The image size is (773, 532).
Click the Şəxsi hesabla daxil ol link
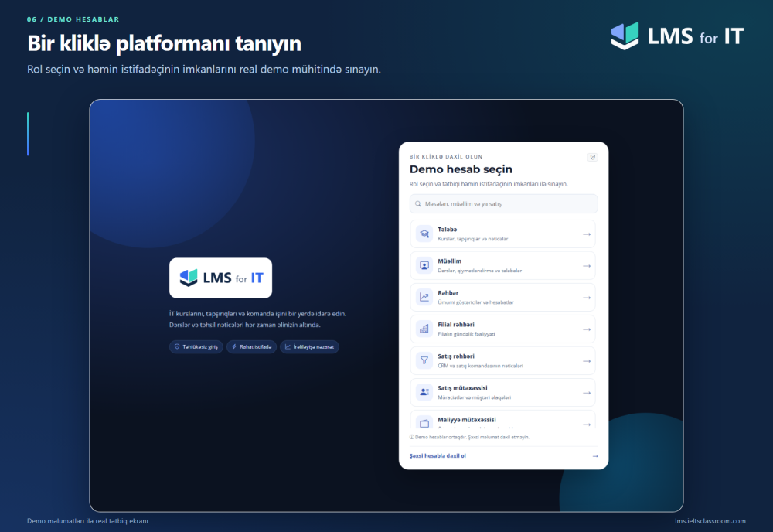(438, 455)
